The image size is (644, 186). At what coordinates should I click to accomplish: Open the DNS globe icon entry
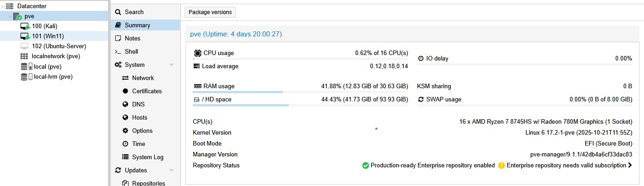125,104
